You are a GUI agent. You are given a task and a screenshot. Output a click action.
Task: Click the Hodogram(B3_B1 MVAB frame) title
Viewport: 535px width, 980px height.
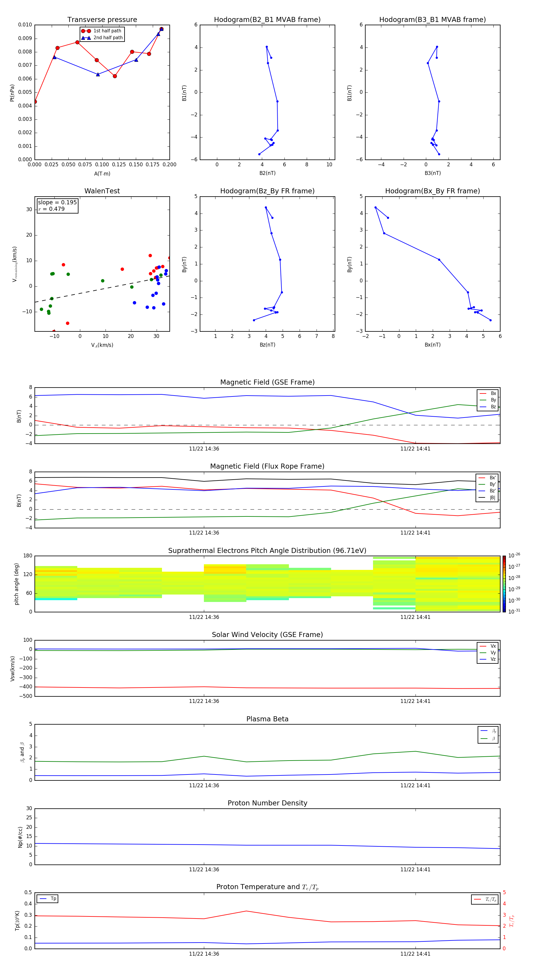click(x=432, y=20)
